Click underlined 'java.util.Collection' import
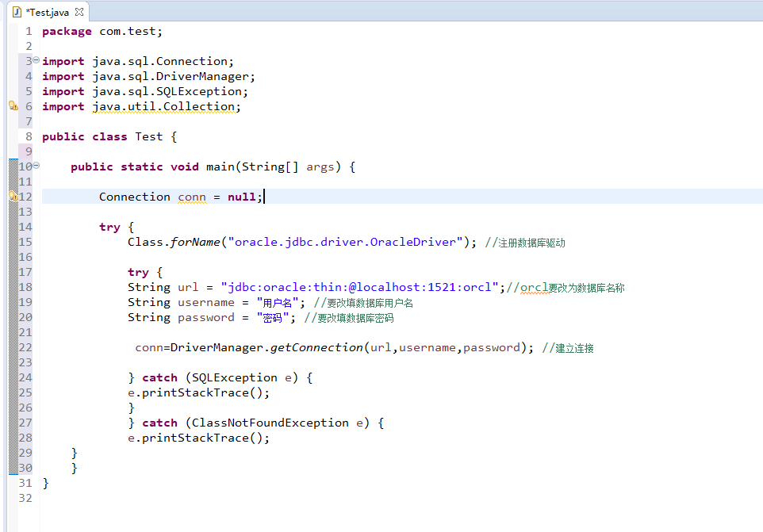Viewport: 763px width, 532px height. pos(164,106)
